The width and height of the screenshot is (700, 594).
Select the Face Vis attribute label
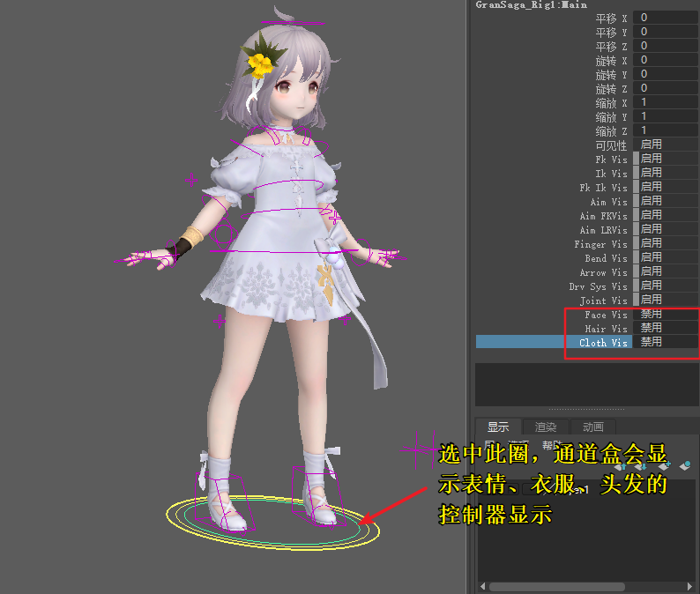(607, 315)
